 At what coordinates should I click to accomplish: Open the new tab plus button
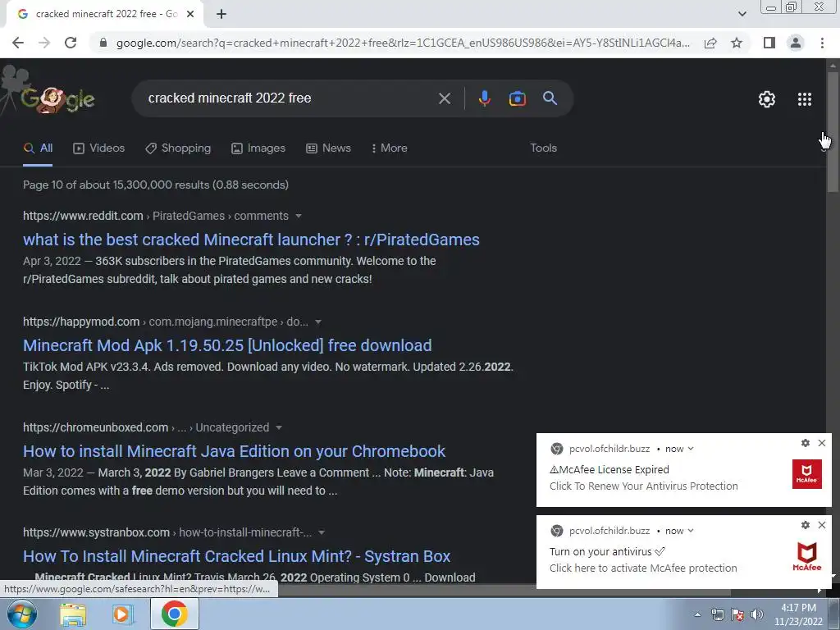point(221,15)
